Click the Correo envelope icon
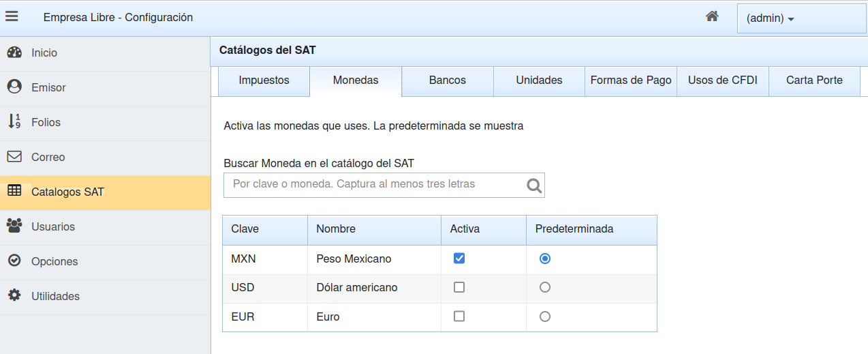868x354 pixels. click(14, 157)
